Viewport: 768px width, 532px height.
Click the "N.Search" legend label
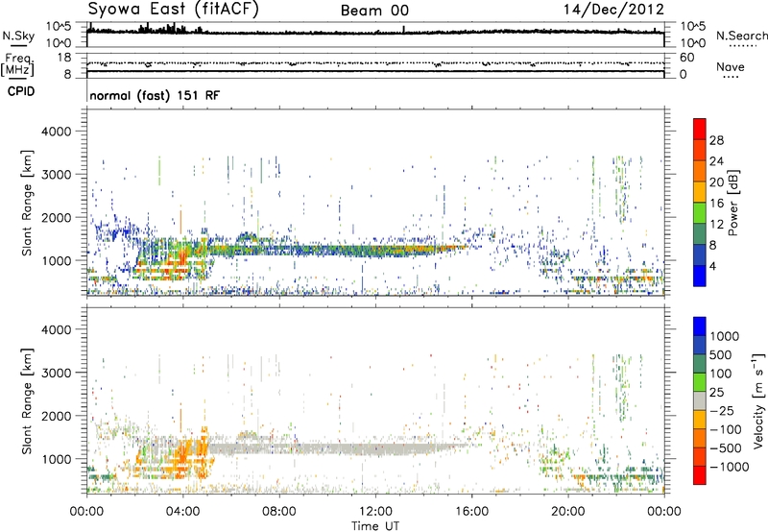click(x=742, y=36)
